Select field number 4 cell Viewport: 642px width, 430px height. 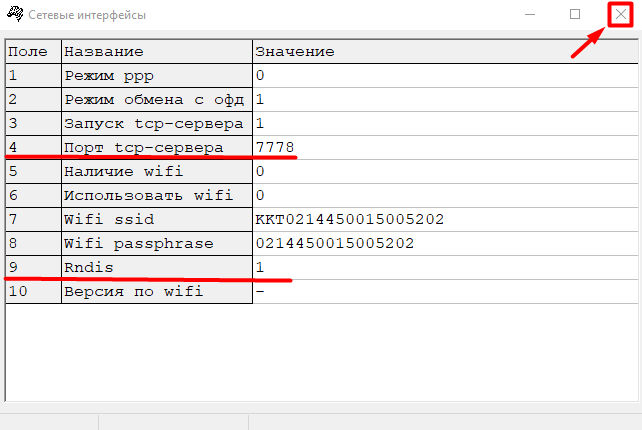tap(34, 147)
